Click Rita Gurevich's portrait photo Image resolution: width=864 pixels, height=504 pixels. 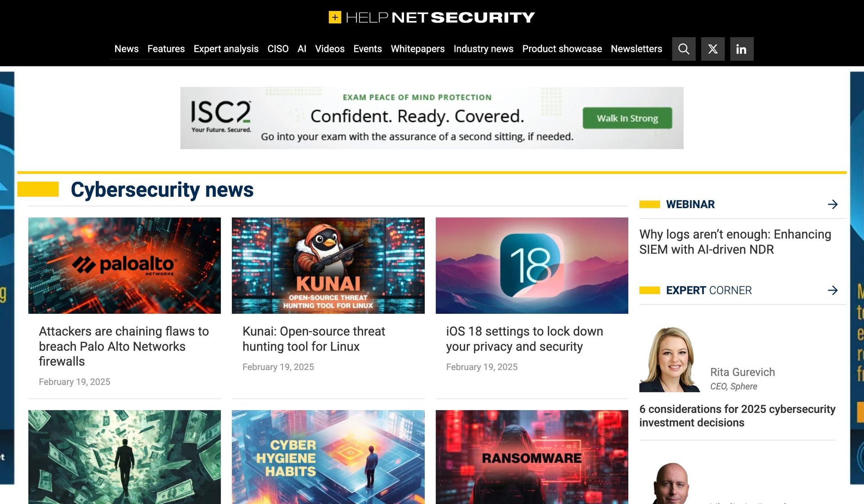[670, 360]
